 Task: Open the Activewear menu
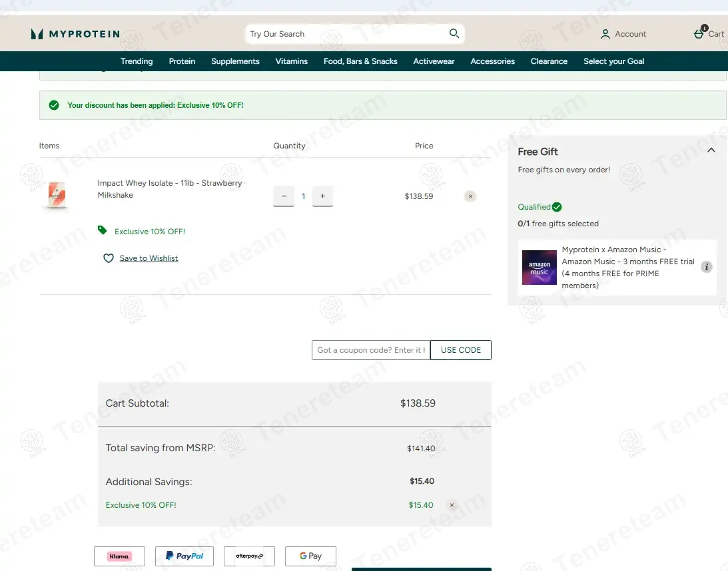click(x=434, y=61)
